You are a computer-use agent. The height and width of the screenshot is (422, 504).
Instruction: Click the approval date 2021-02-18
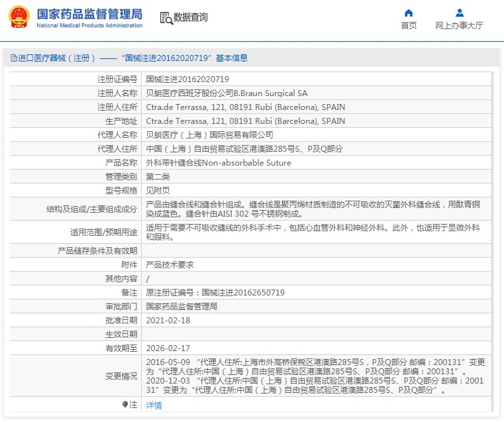coord(168,320)
